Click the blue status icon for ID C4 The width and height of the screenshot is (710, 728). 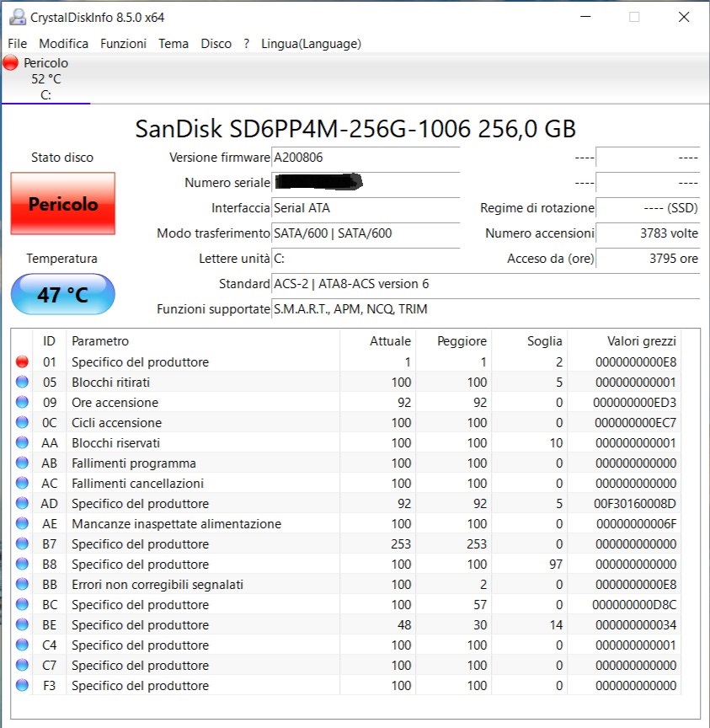click(x=22, y=645)
